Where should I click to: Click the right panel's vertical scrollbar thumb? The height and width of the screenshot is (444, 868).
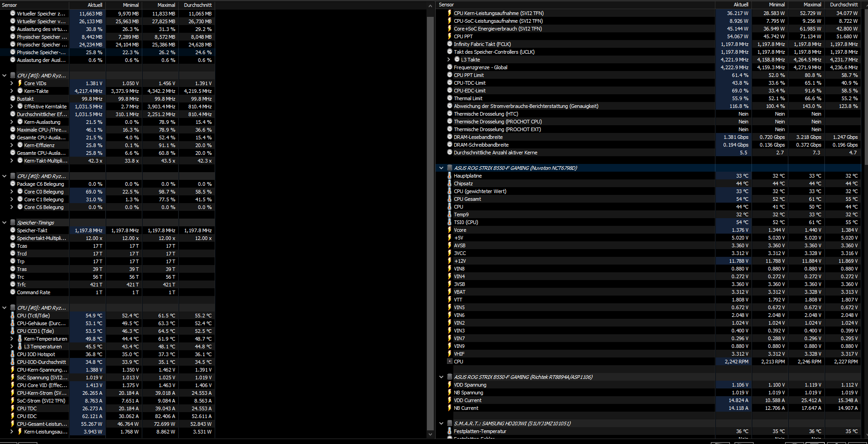(x=865, y=87)
